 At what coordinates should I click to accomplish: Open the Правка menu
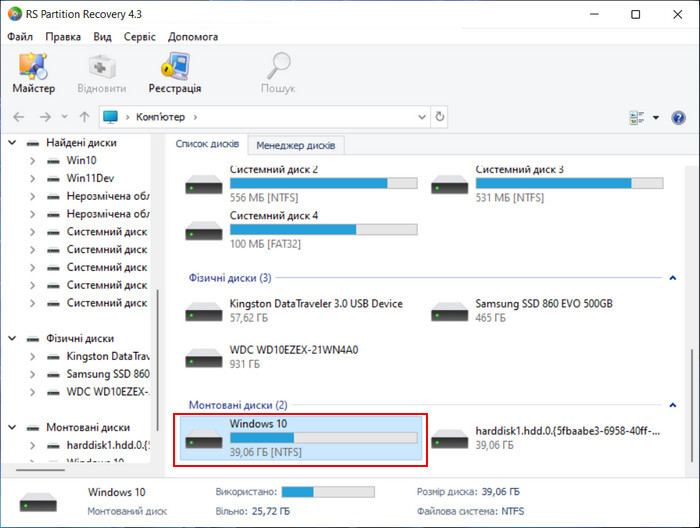pyautogui.click(x=63, y=37)
